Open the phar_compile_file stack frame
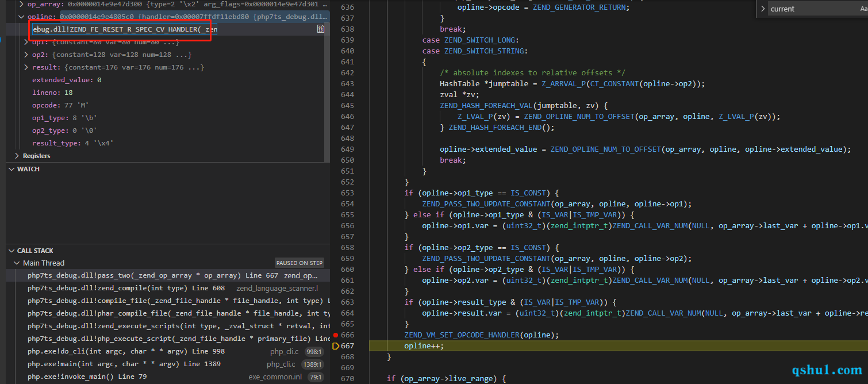Screen dimensions: 868x384 168,313
